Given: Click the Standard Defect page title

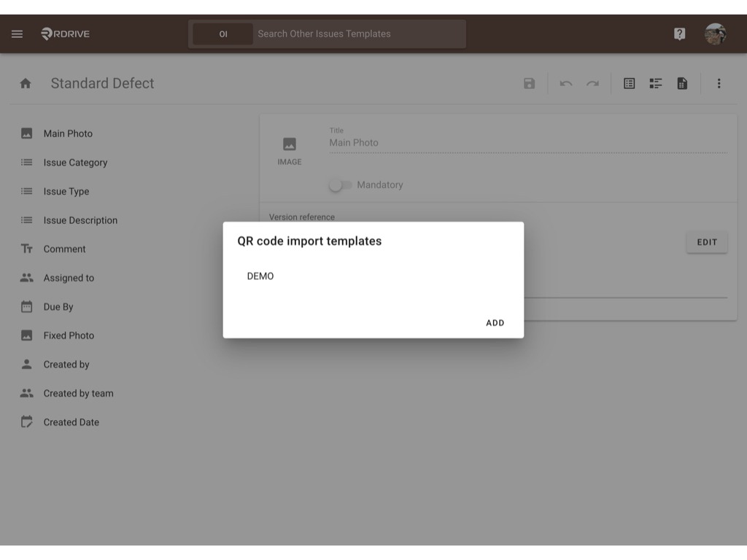Looking at the screenshot, I should click(x=102, y=84).
